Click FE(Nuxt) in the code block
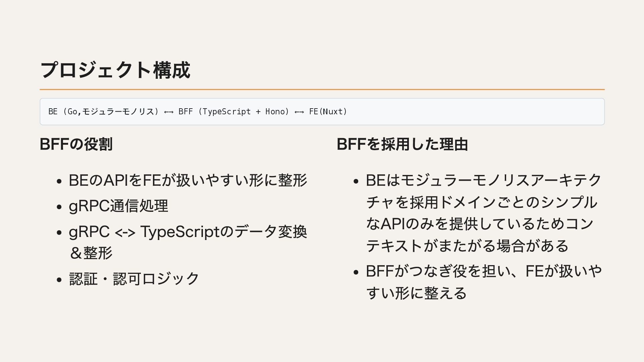Image resolution: width=644 pixels, height=362 pixels. [328, 112]
